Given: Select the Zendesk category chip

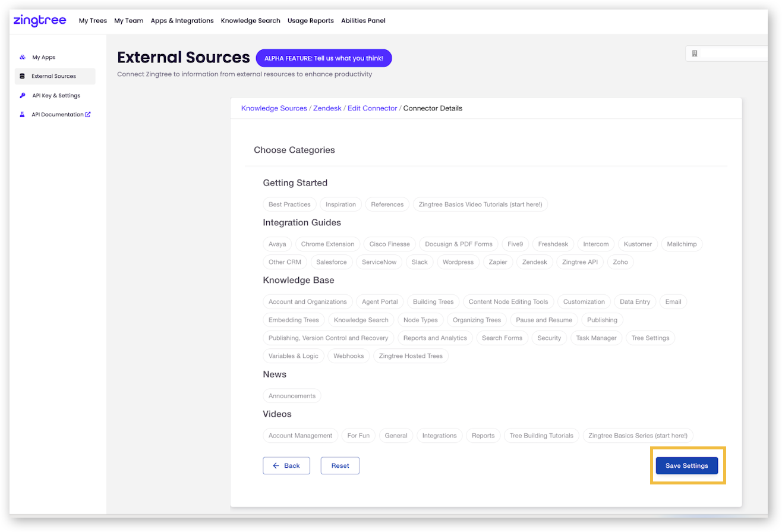Looking at the screenshot, I should (x=534, y=262).
